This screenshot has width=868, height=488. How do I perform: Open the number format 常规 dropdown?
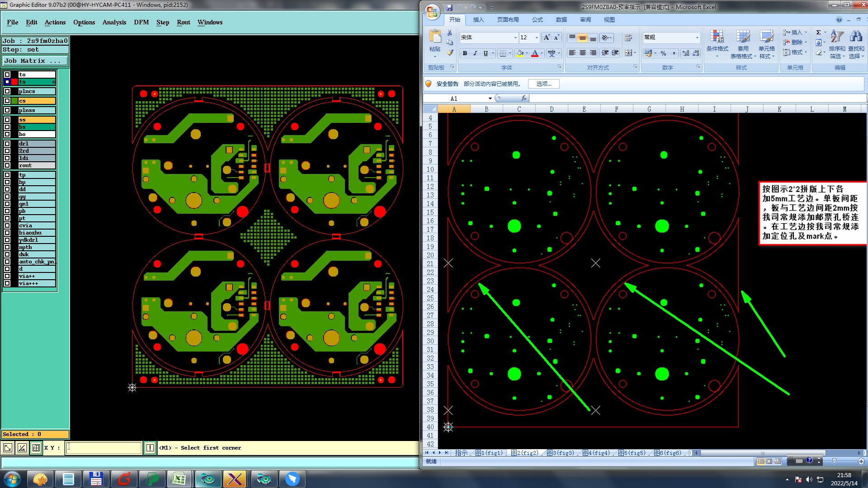[x=697, y=38]
